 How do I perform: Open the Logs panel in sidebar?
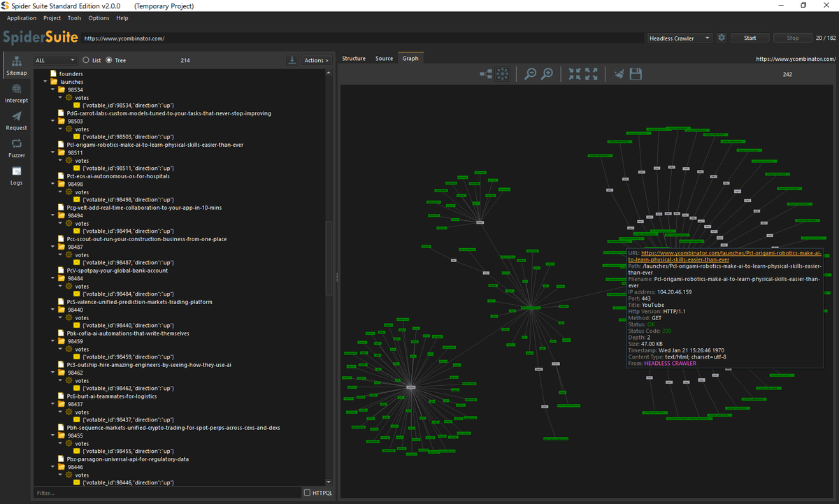pos(16,175)
